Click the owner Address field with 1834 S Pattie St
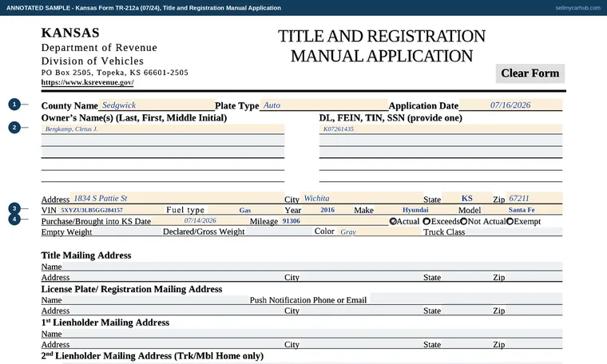Screen dimensions: 607x364 [177, 198]
